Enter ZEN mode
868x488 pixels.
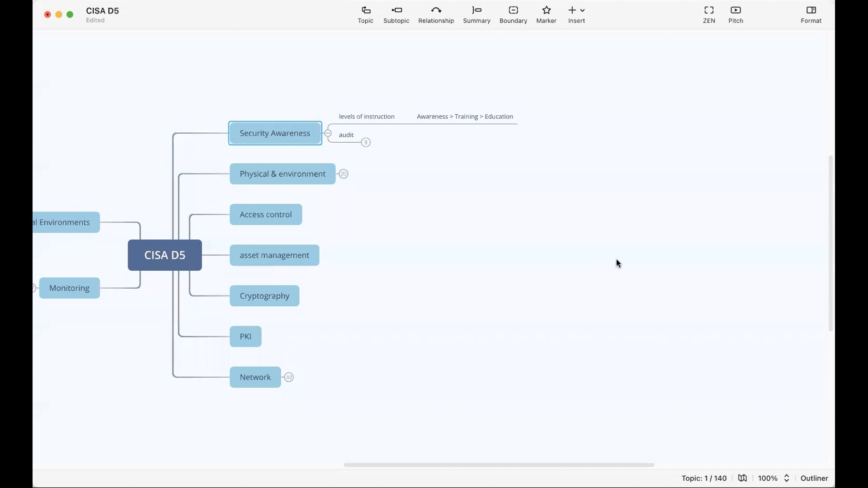[x=708, y=14]
